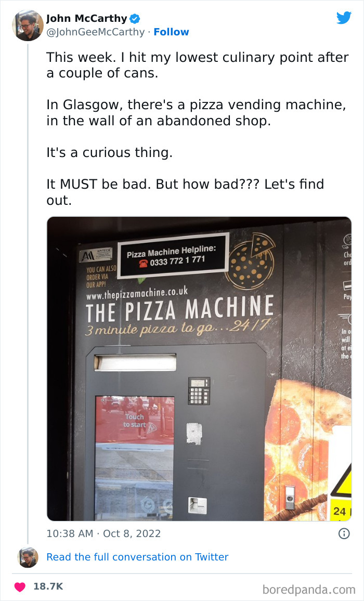Open Read the full conversation on Twitter
This screenshot has width=364, height=601.
coord(137,557)
